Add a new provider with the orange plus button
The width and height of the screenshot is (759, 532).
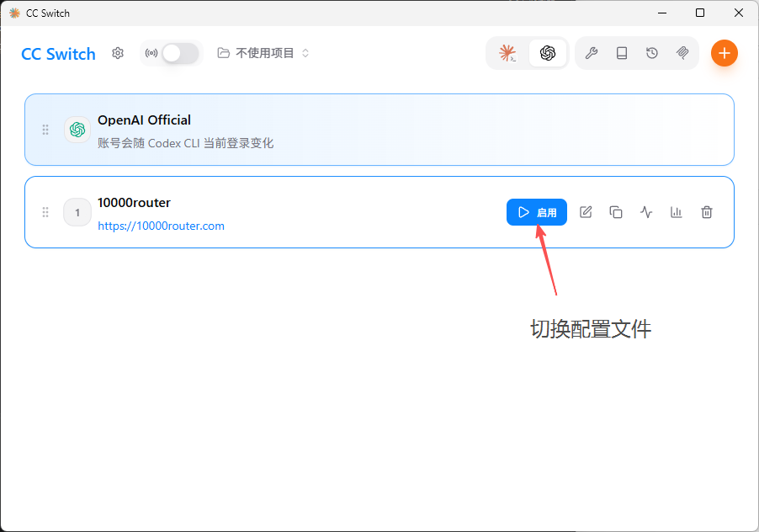coord(724,53)
